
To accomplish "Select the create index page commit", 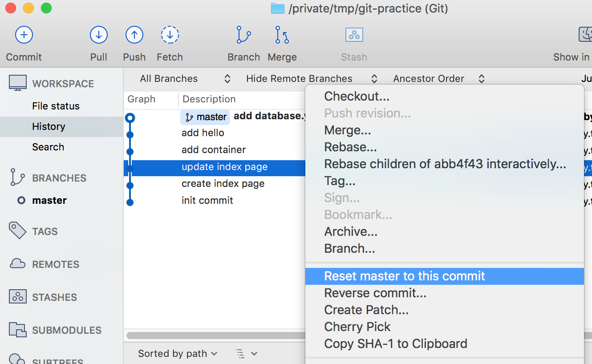I will [x=222, y=183].
